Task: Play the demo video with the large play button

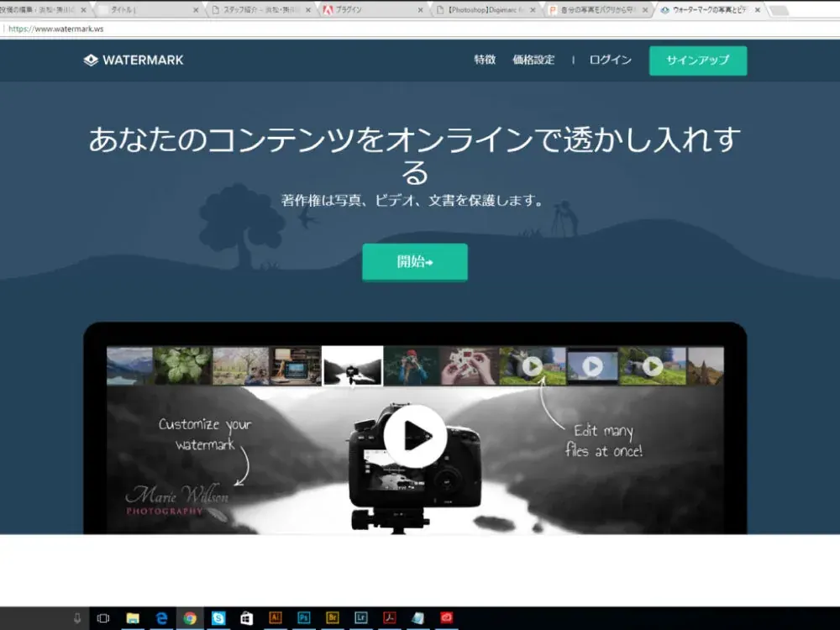Action: pyautogui.click(x=415, y=435)
